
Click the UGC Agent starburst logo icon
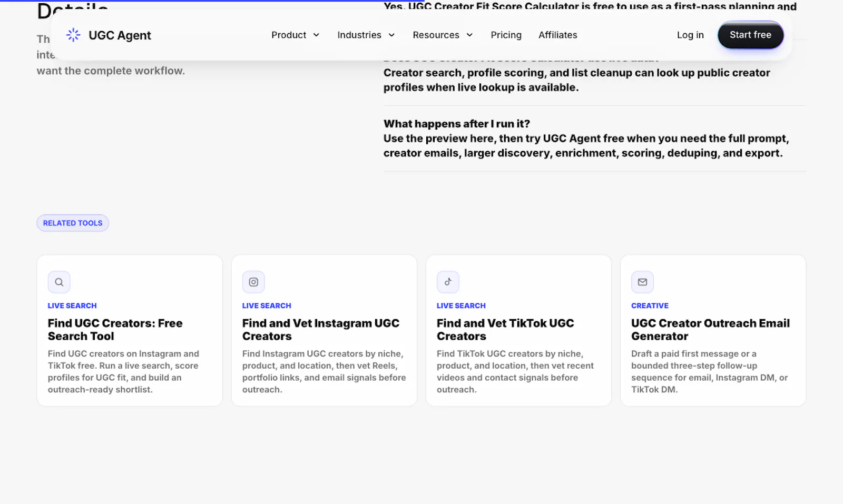click(73, 35)
